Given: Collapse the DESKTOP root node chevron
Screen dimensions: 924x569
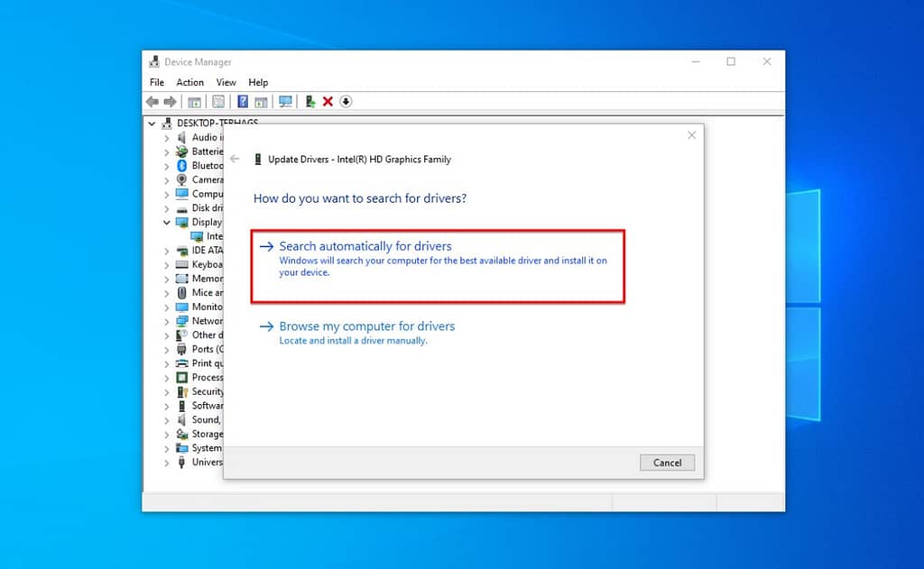Looking at the screenshot, I should click(x=152, y=124).
